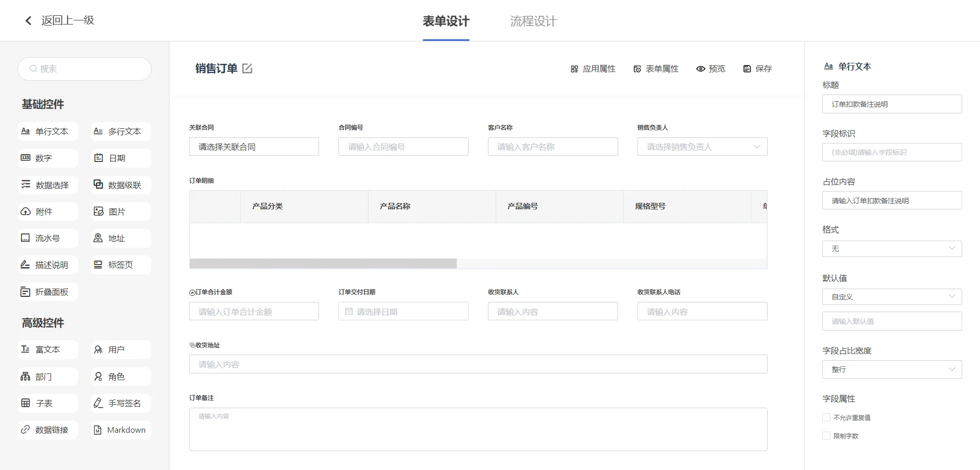Open the 默认值 dropdown showing 自定义

click(892, 297)
